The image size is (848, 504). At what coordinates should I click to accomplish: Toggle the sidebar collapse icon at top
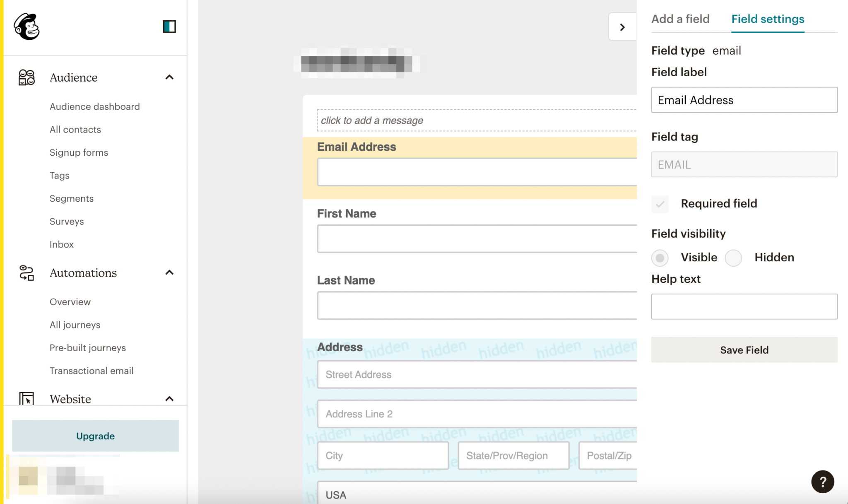tap(170, 27)
